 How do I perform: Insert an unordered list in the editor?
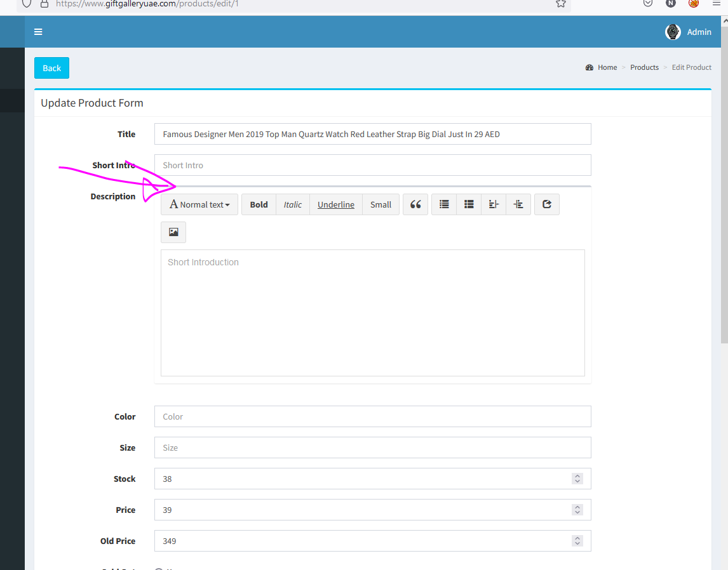click(x=444, y=204)
